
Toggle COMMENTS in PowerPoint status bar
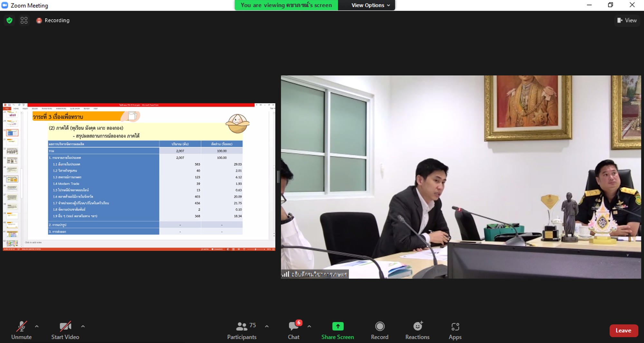[x=217, y=249]
